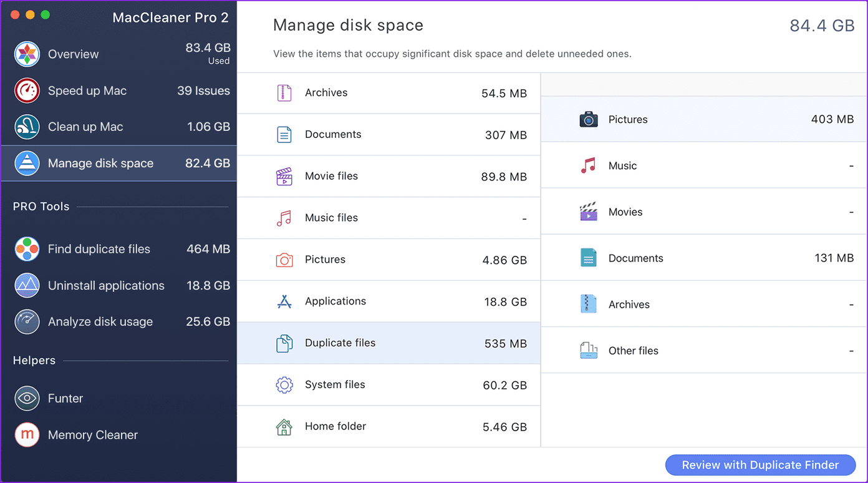Click the blue zip icon in duplicates panel

point(589,304)
